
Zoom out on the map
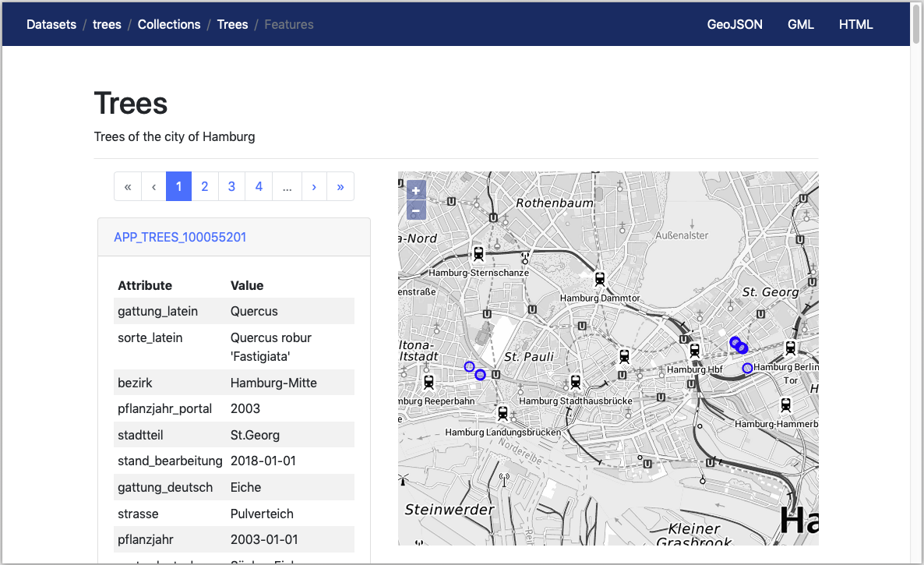click(x=416, y=210)
